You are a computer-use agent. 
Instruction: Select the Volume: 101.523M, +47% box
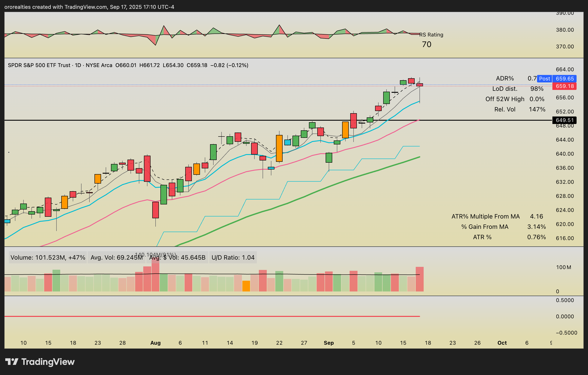pos(48,257)
